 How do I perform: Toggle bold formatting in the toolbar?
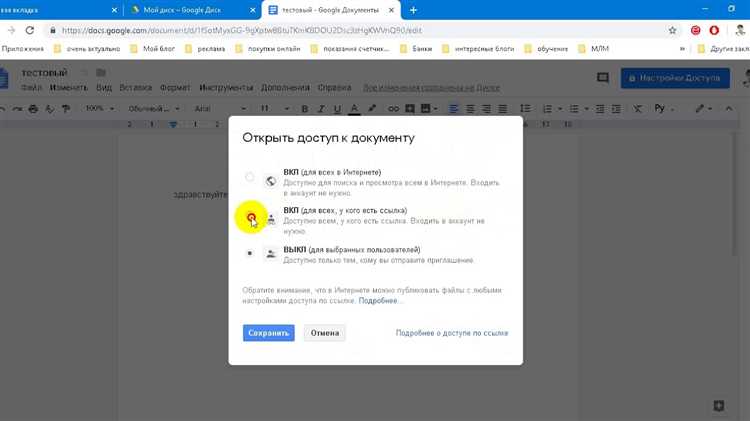305,108
